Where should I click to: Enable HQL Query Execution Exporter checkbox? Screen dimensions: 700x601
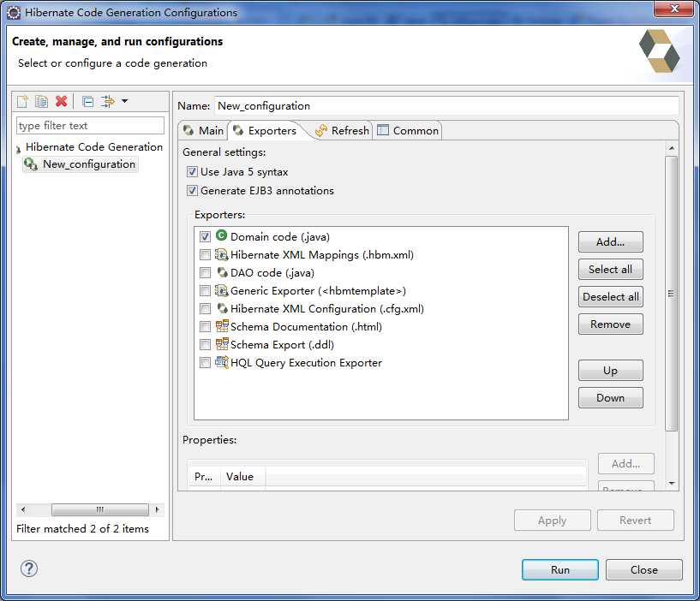coord(205,363)
